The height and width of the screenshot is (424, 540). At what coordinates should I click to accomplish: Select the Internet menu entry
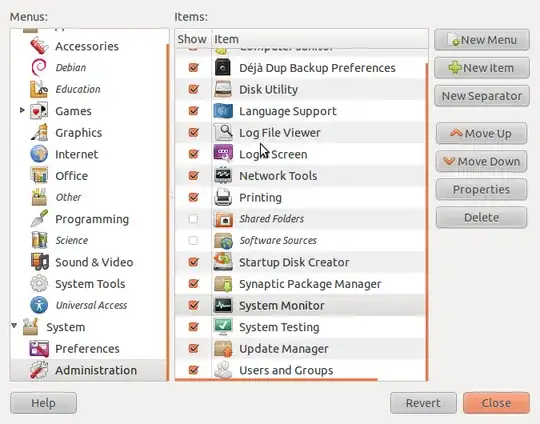(76, 154)
